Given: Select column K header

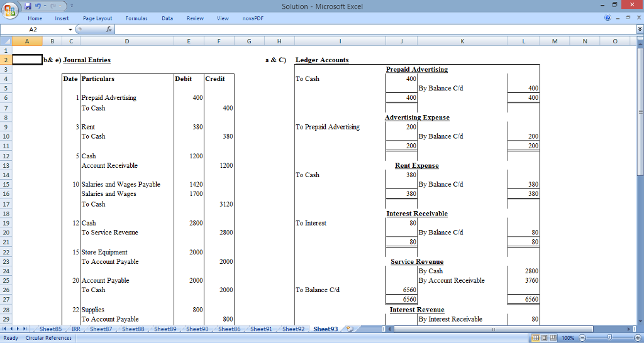Looking at the screenshot, I should [x=462, y=41].
